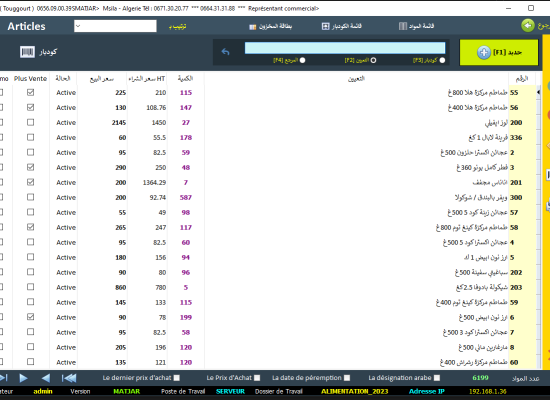Click the row pointer marker beside article 55
The width and height of the screenshot is (550, 400).
pyautogui.click(x=538, y=92)
